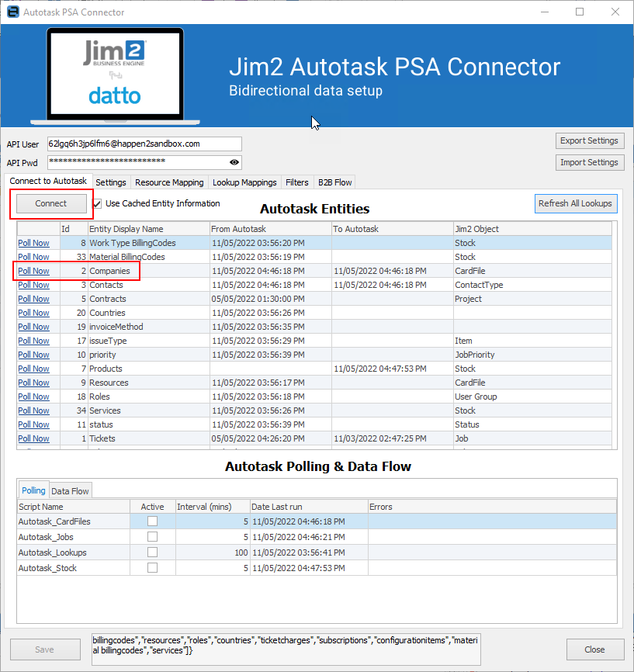
Task: Select Tickets To Autotask date cell
Action: point(392,438)
